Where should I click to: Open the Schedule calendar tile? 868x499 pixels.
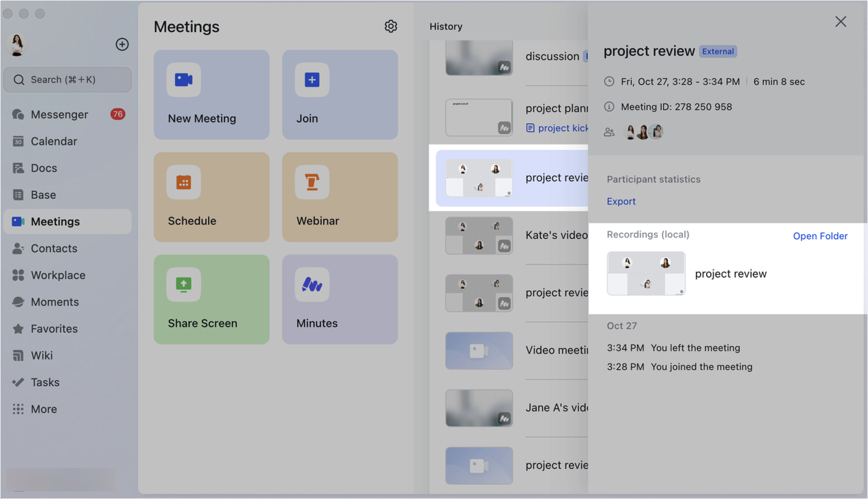click(211, 197)
